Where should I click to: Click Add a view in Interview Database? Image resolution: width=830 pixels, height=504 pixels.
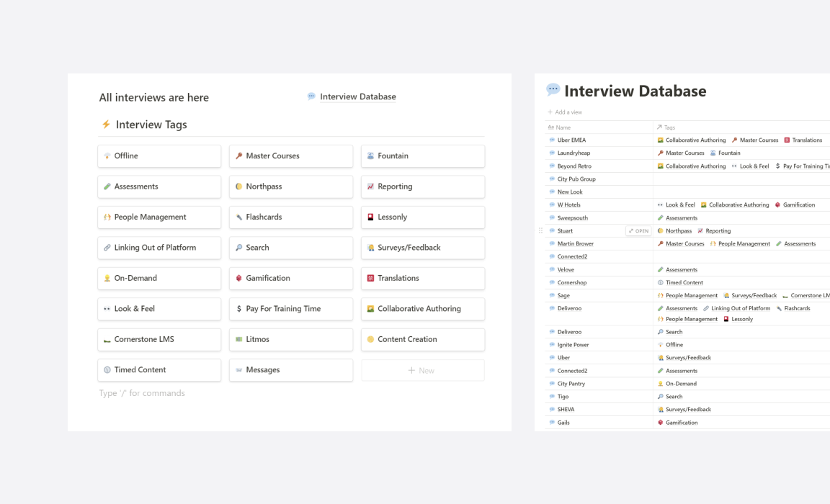565,112
